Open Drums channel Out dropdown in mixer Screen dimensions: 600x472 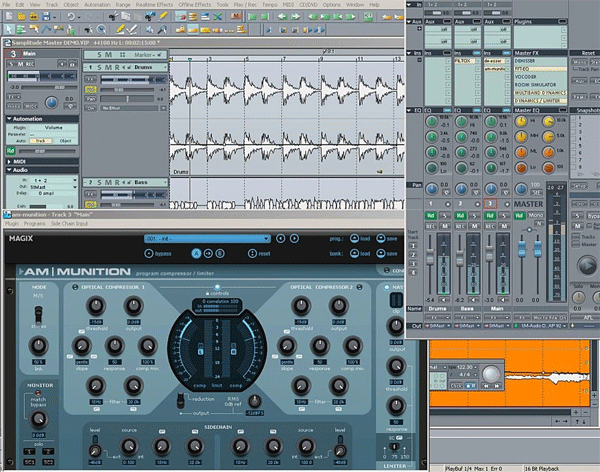(438, 326)
